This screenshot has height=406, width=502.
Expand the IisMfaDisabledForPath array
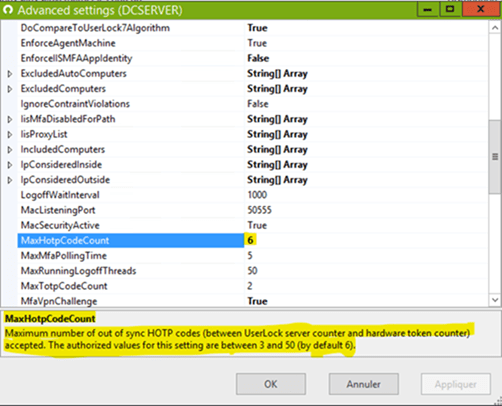coord(10,119)
